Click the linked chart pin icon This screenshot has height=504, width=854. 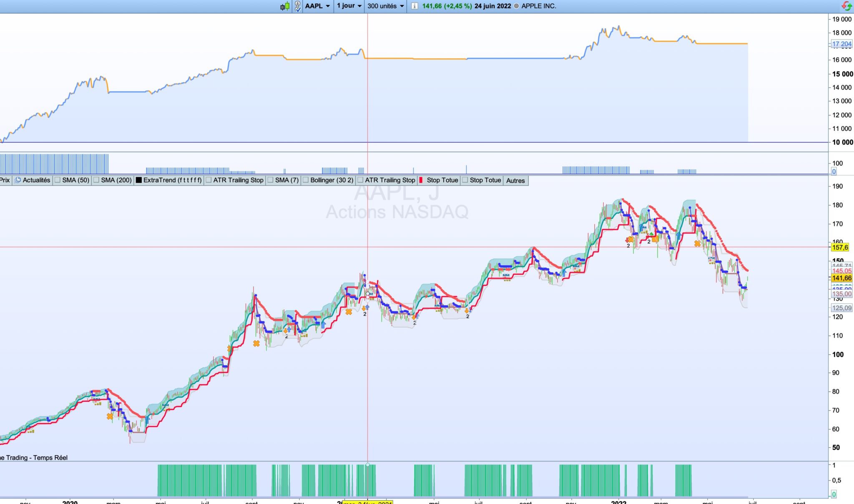click(x=297, y=6)
